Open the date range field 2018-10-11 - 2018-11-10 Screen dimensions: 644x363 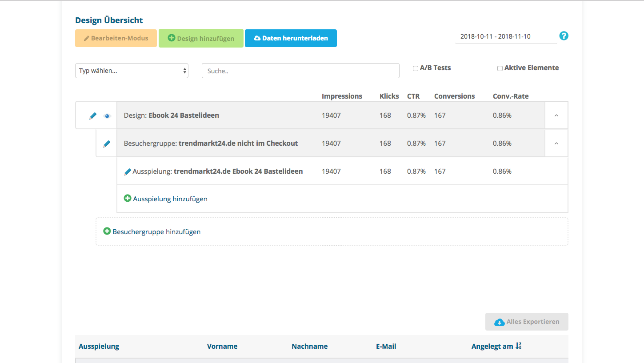(506, 36)
